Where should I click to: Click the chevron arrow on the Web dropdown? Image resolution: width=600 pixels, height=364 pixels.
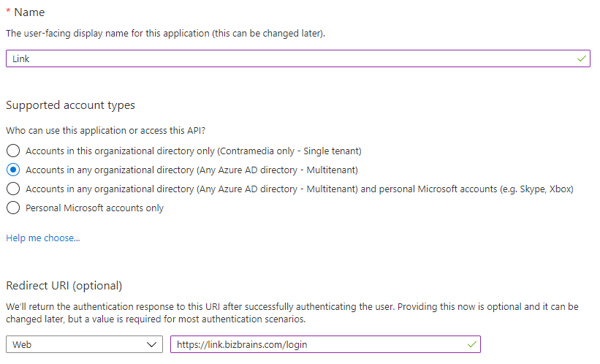152,344
